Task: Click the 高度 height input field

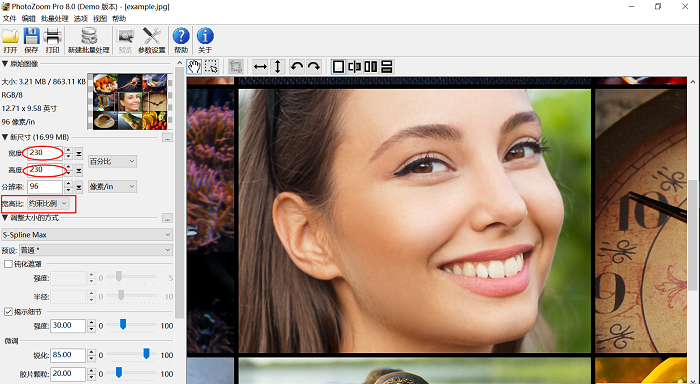Action: point(45,170)
